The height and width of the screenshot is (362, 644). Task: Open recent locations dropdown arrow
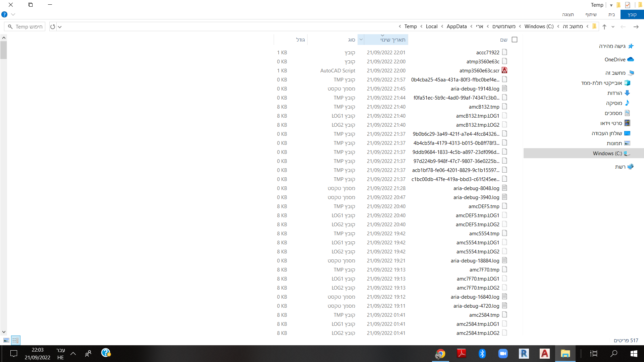613,27
